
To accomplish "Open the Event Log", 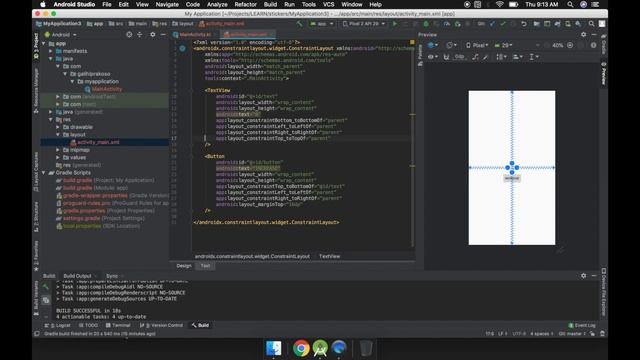I will click(582, 325).
